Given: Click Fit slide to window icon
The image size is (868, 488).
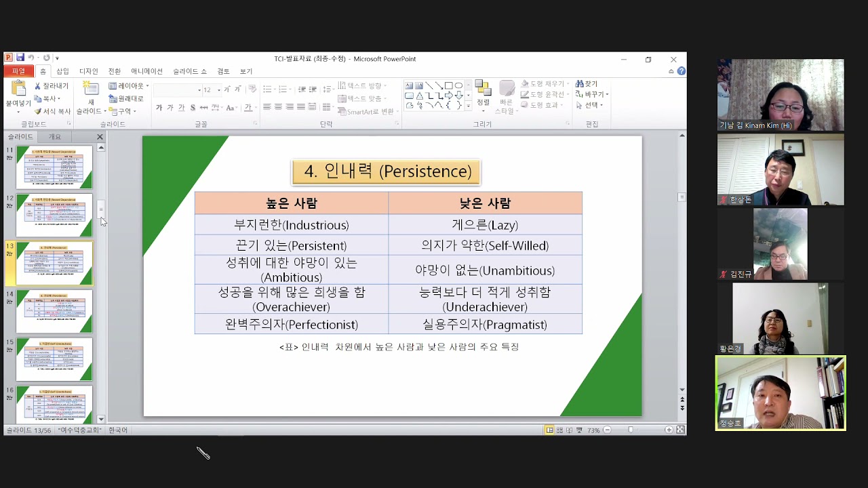Looking at the screenshot, I should click(x=680, y=430).
